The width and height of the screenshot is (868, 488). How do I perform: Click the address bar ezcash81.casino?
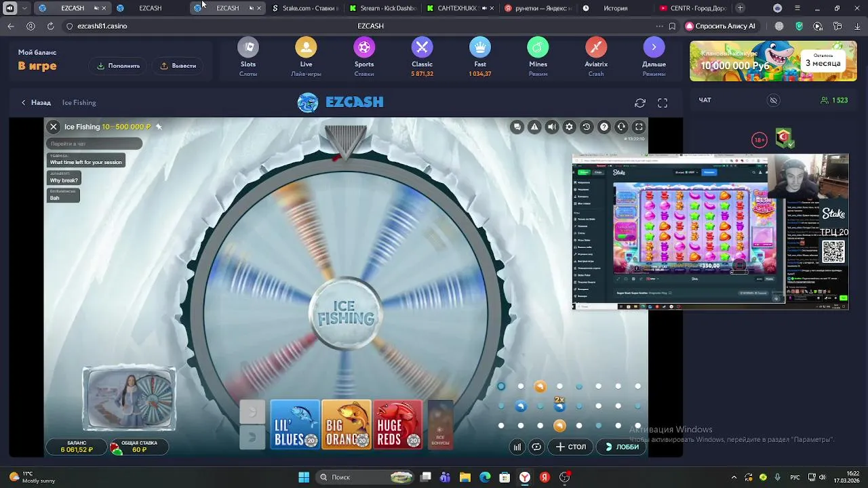pos(102,26)
